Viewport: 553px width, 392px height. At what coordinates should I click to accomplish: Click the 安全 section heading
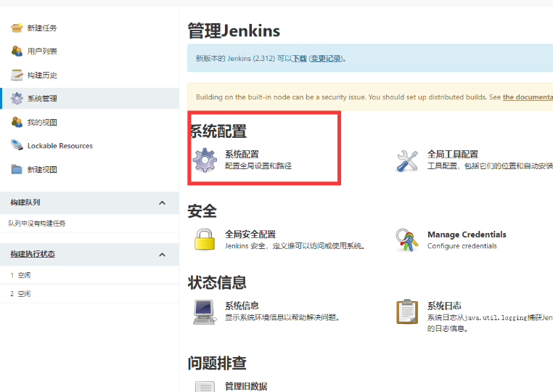(202, 211)
